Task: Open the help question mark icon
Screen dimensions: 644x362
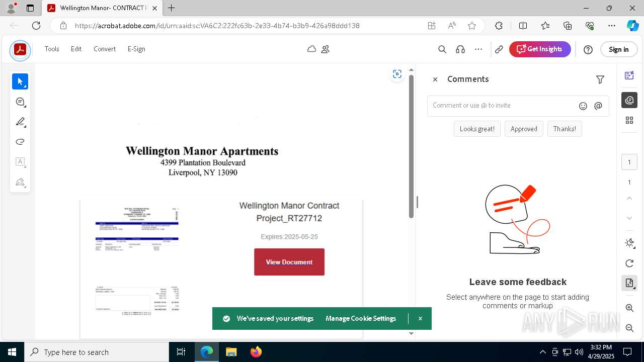Action: click(588, 49)
